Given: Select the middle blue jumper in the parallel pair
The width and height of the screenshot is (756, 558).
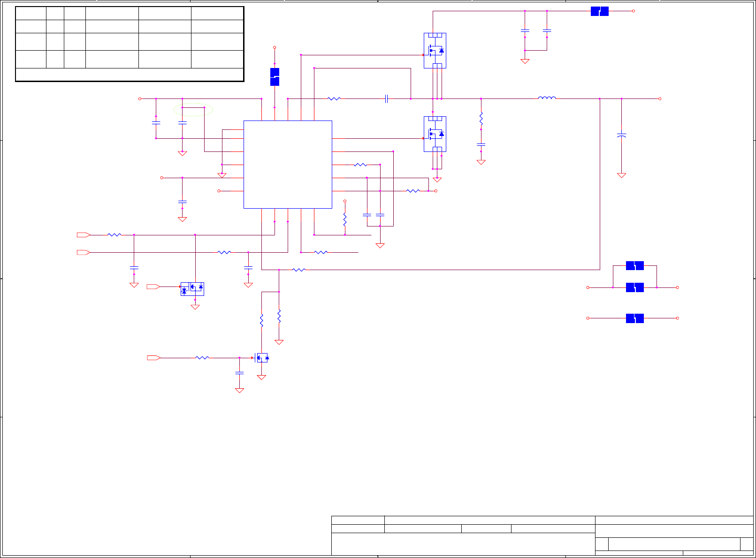Looking at the screenshot, I should click(635, 287).
